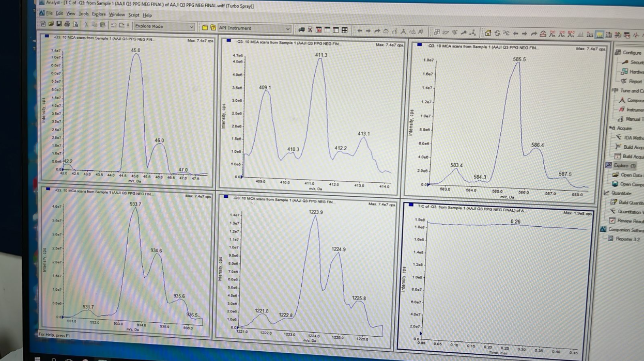The width and height of the screenshot is (644, 361).
Task: Click the 1223.9 peak label
Action: click(316, 212)
